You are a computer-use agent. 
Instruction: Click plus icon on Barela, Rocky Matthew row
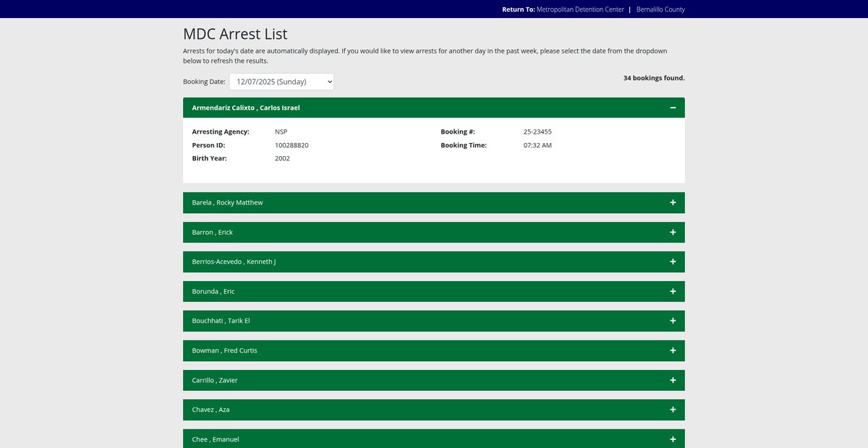[x=673, y=203]
